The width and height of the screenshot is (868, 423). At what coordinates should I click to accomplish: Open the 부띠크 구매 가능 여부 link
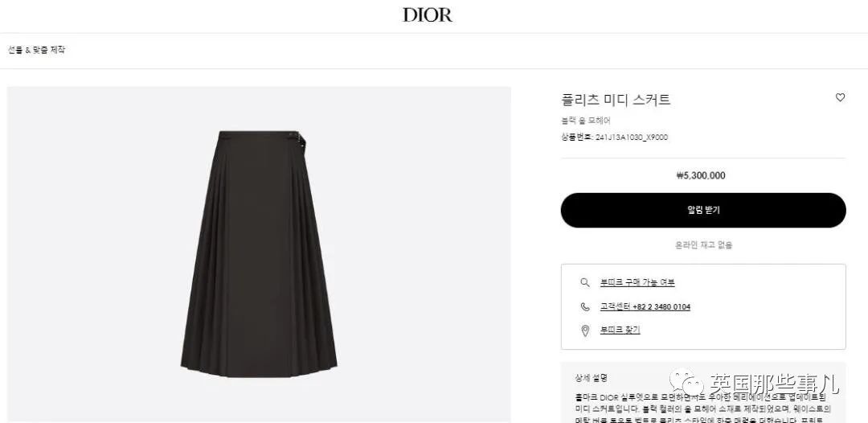(637, 282)
